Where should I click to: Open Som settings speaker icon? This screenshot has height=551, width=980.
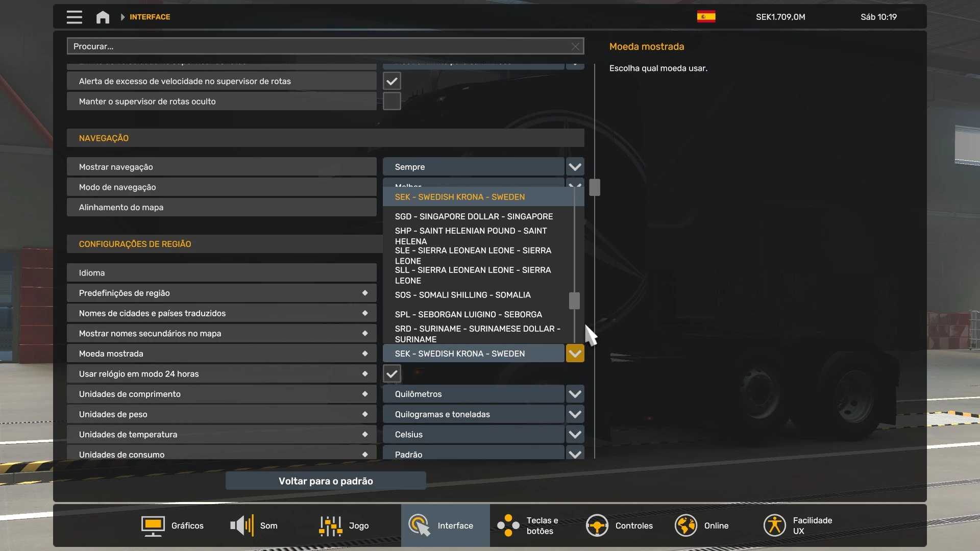point(242,525)
